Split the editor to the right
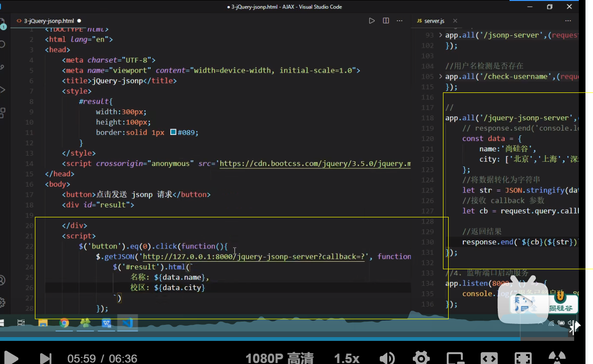The height and width of the screenshot is (364, 593). pyautogui.click(x=386, y=21)
